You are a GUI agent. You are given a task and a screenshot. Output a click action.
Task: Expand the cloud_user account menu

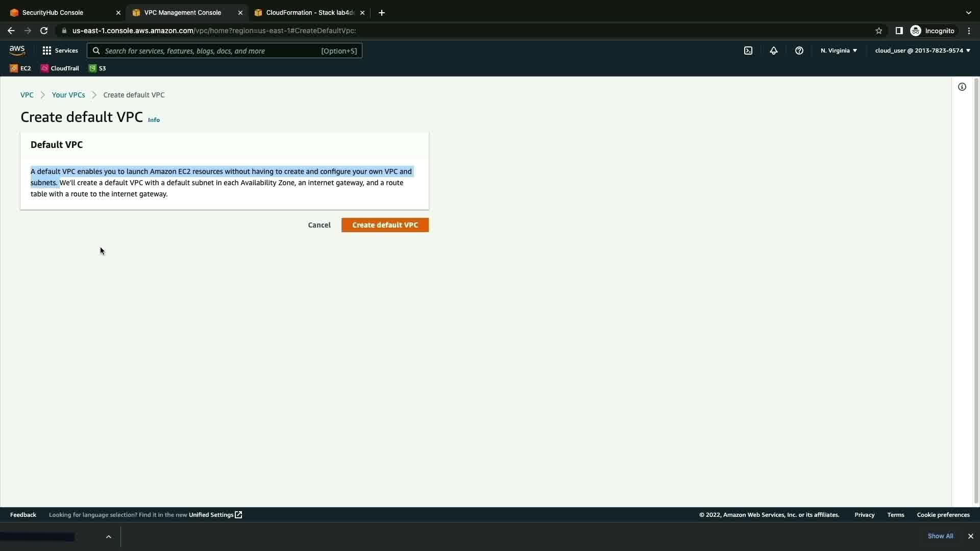(922, 51)
